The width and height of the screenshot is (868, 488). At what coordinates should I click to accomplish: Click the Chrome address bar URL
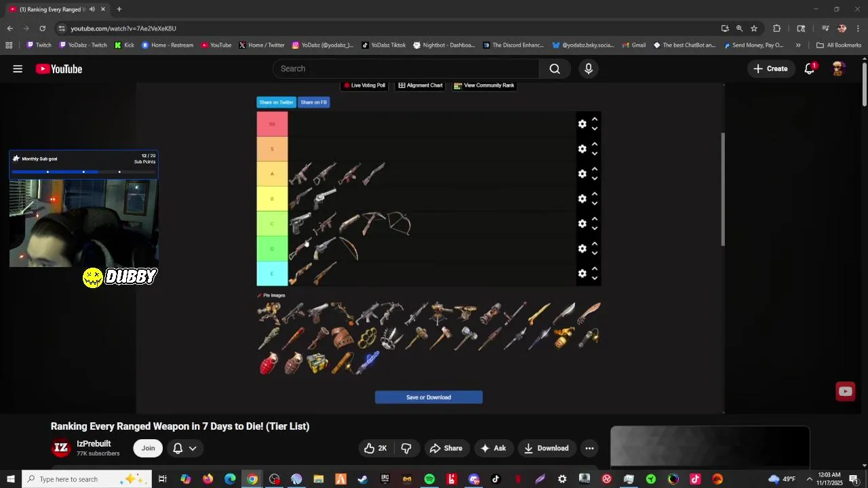pos(123,28)
